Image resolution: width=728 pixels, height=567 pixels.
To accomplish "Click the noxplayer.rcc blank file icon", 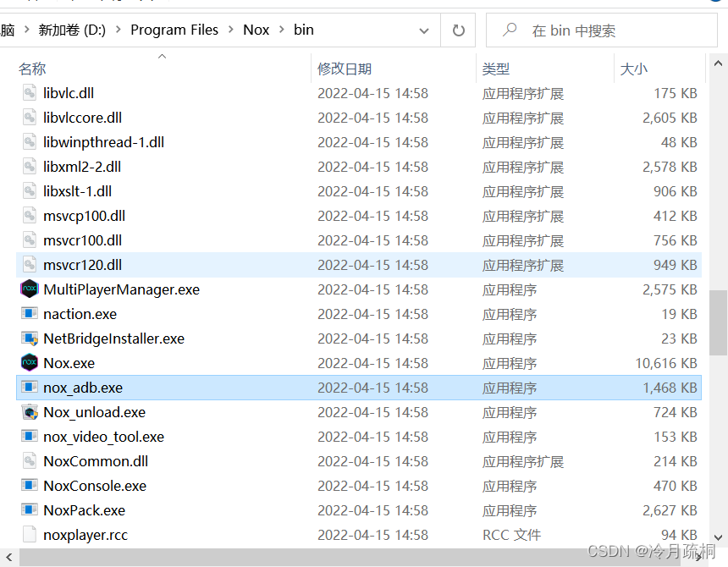I will coord(30,535).
